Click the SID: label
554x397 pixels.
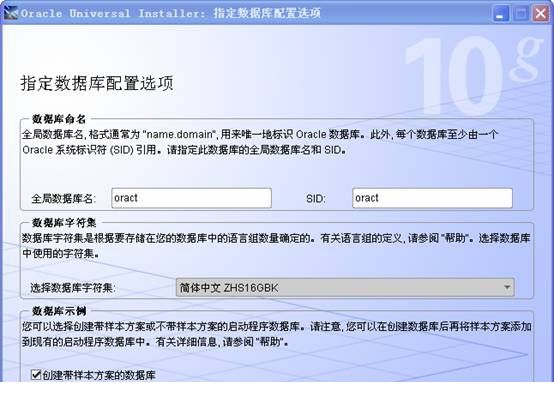[x=316, y=198]
